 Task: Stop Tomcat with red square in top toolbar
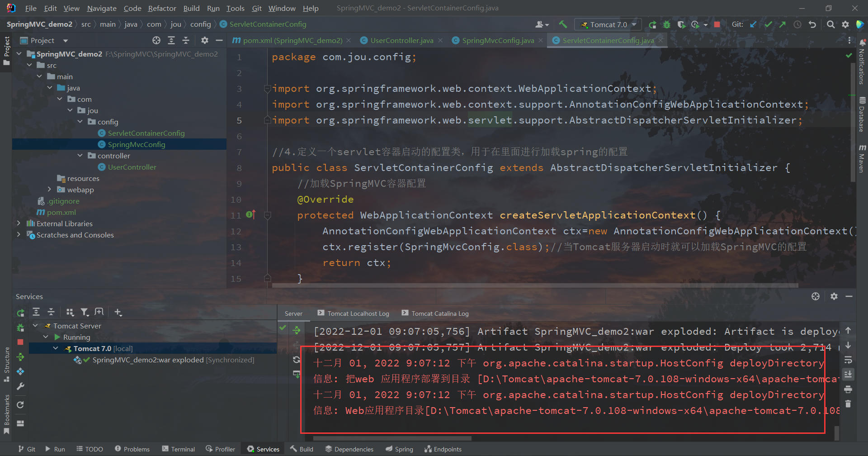click(x=717, y=24)
